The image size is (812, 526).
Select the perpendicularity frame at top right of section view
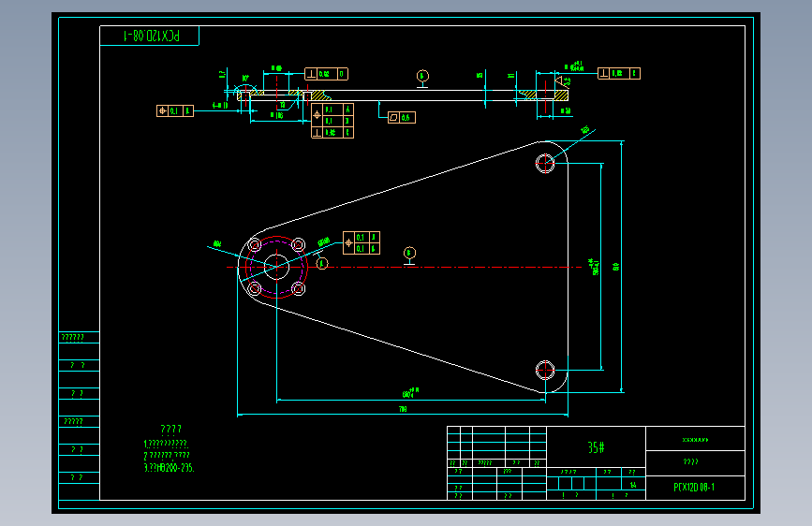coord(619,74)
